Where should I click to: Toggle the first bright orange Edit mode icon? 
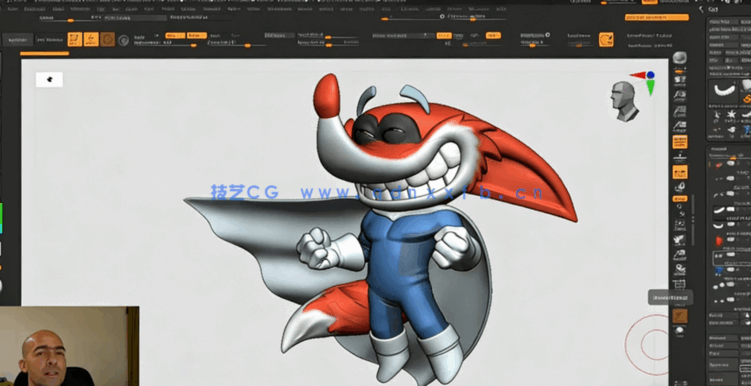[75, 39]
